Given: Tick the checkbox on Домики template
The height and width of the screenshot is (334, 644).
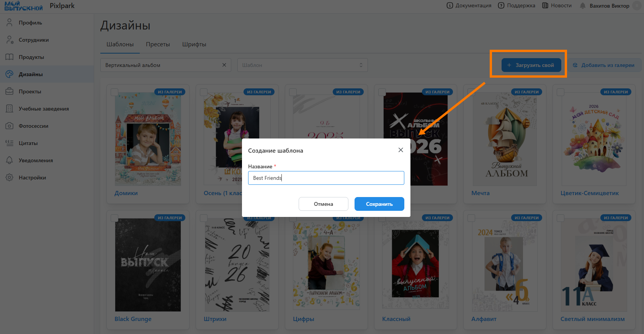Looking at the screenshot, I should (114, 92).
